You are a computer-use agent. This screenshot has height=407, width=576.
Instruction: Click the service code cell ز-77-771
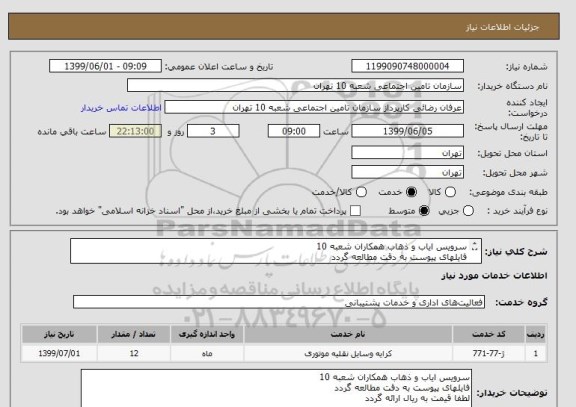[x=489, y=354]
